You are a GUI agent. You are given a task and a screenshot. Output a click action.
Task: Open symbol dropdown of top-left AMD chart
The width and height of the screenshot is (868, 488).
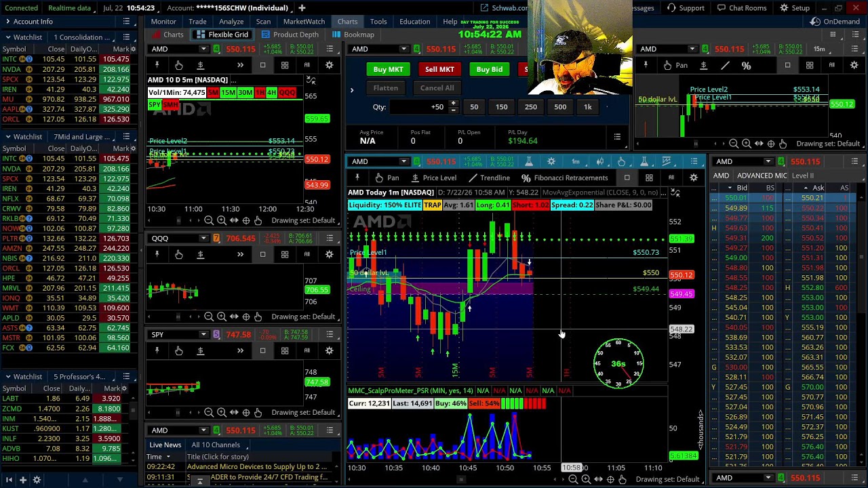tap(203, 49)
